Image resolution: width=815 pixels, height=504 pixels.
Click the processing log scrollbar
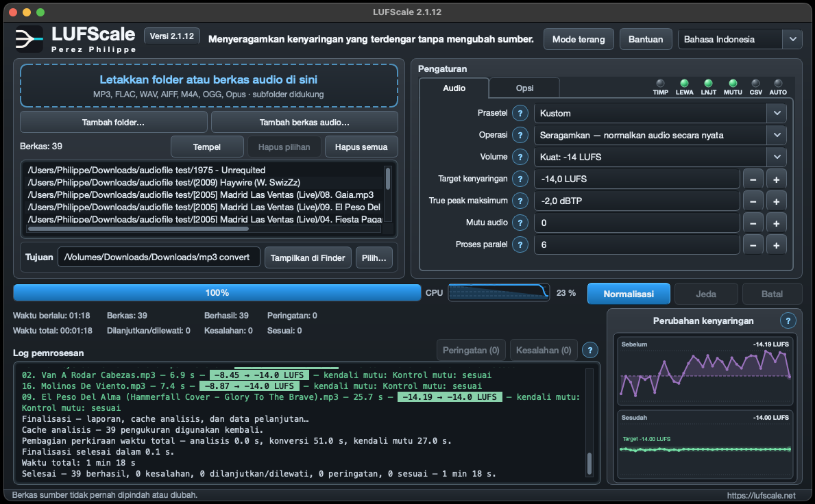click(x=589, y=464)
